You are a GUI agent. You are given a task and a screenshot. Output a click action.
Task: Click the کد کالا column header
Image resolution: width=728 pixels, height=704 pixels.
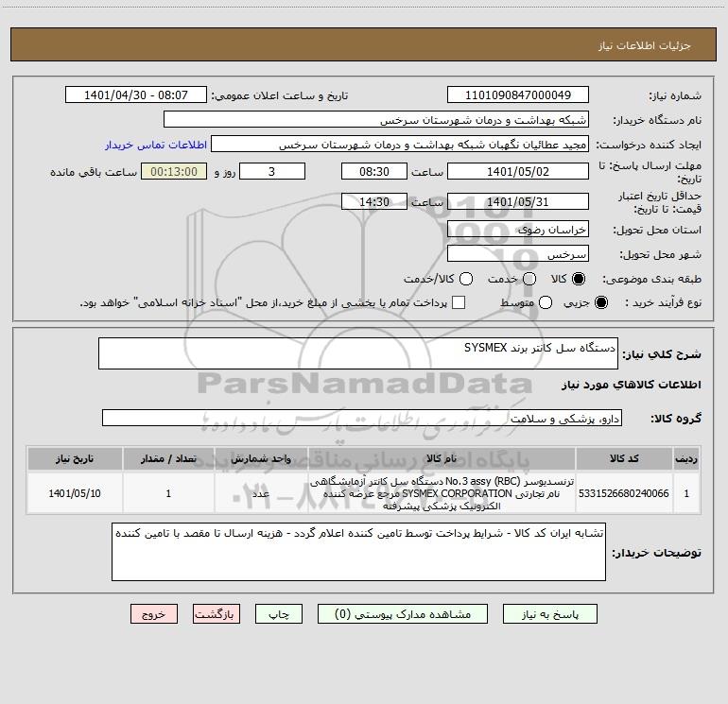pos(624,458)
